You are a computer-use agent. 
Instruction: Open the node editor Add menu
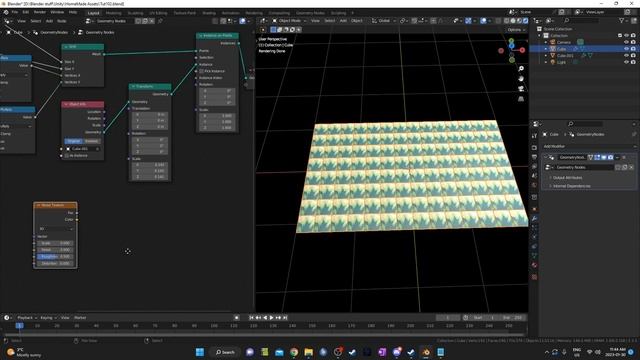click(x=49, y=21)
